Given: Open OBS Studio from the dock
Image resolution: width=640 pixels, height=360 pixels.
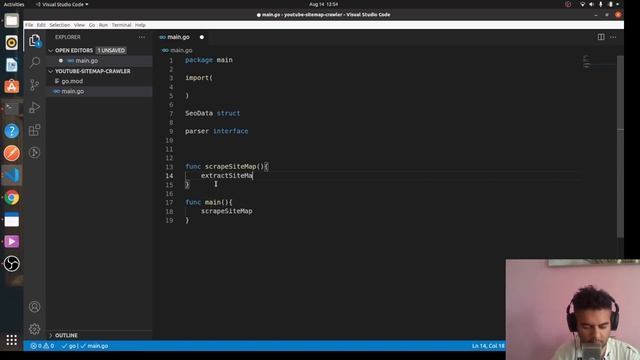Looking at the screenshot, I should click(x=11, y=264).
